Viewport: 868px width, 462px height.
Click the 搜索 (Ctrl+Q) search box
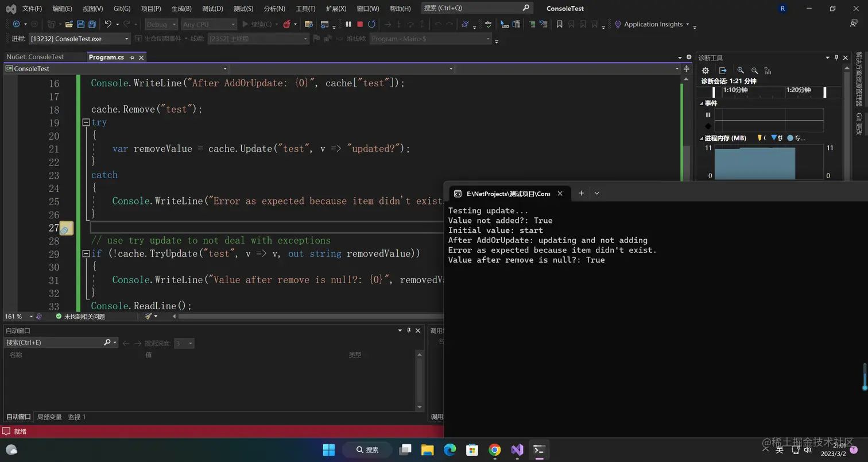pyautogui.click(x=477, y=8)
